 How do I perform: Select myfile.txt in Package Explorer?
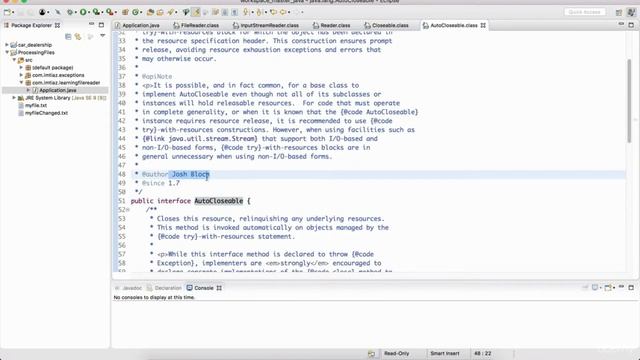[x=36, y=105]
